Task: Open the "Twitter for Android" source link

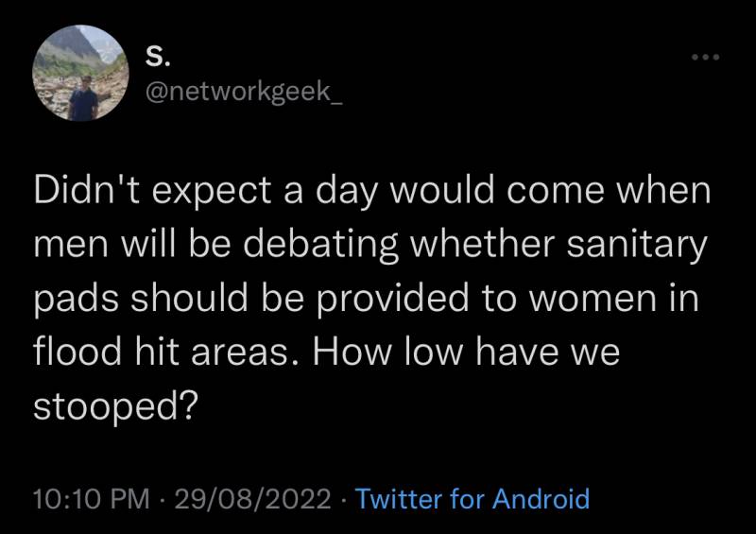Action: [x=474, y=498]
